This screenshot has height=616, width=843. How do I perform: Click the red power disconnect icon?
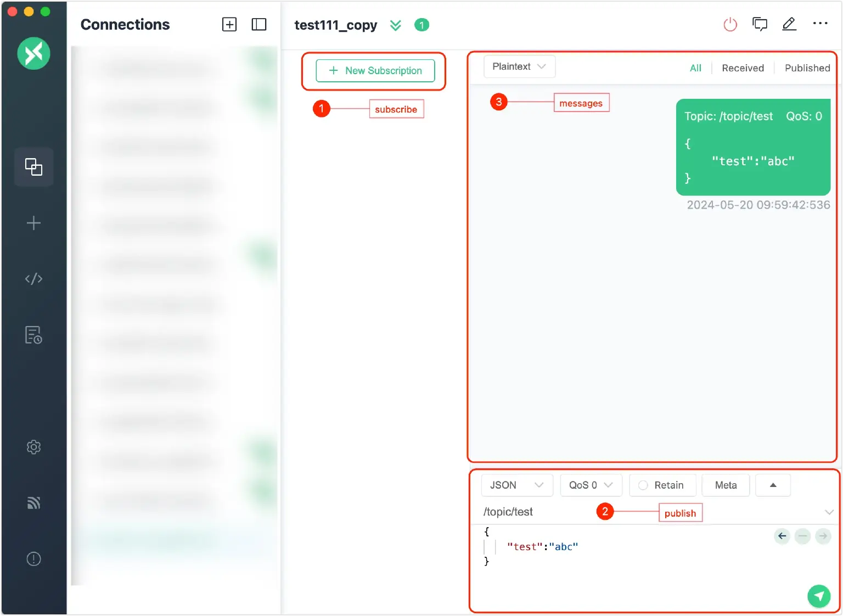tap(730, 25)
